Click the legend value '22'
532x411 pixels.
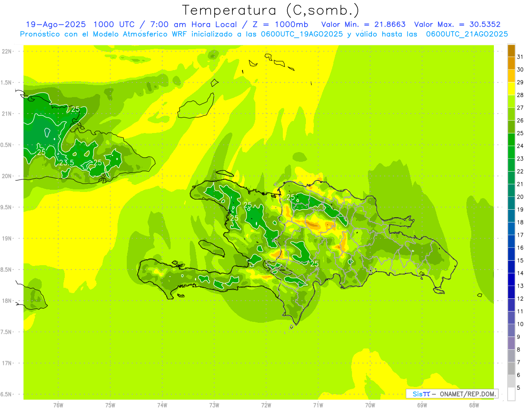520,171
